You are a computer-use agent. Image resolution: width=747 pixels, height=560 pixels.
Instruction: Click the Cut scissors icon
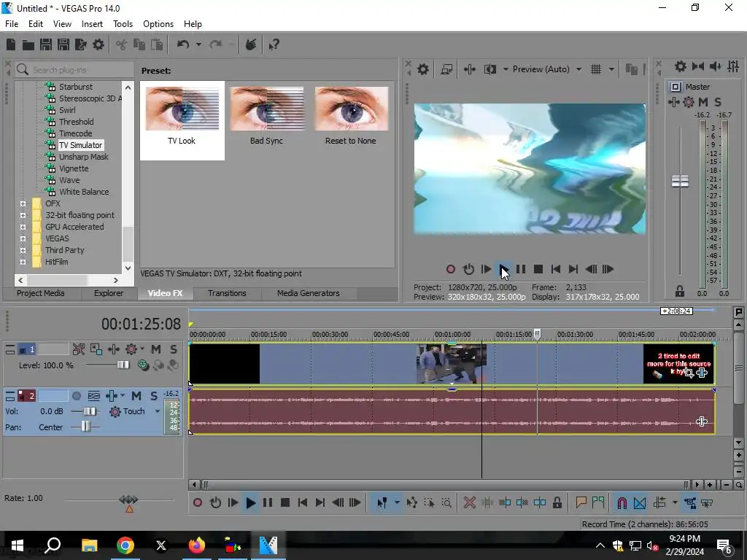(x=121, y=44)
